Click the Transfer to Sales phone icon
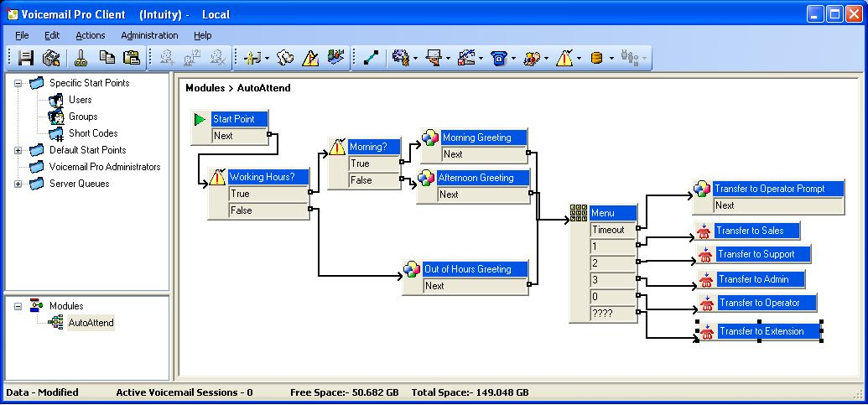 pyautogui.click(x=704, y=231)
